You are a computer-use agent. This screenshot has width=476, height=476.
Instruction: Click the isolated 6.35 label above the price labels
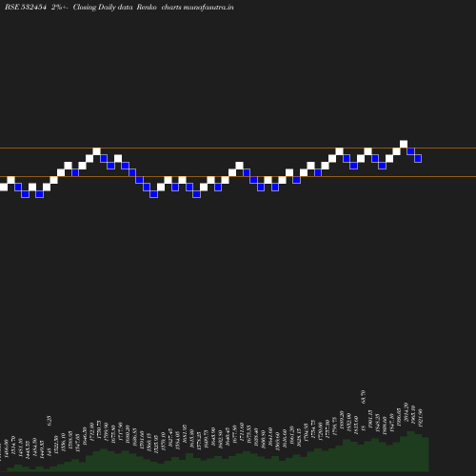[x=49, y=421]
